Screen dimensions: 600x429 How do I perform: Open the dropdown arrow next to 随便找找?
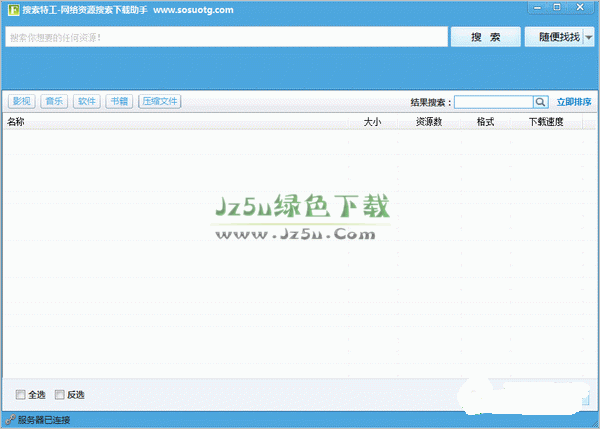pos(589,37)
